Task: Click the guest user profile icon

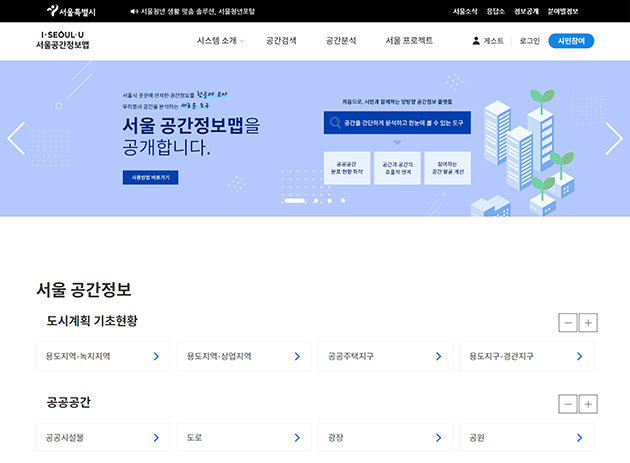Action: pyautogui.click(x=476, y=41)
